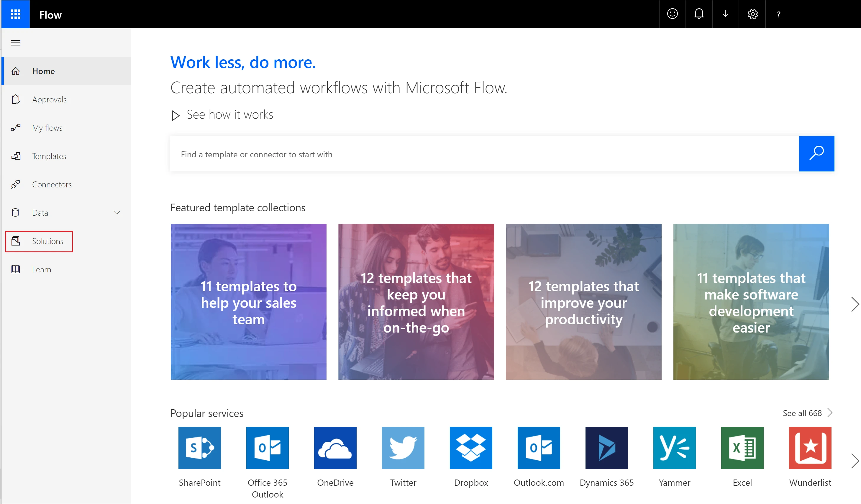Open the SharePoint service tile
This screenshot has height=504, width=861.
tap(199, 448)
